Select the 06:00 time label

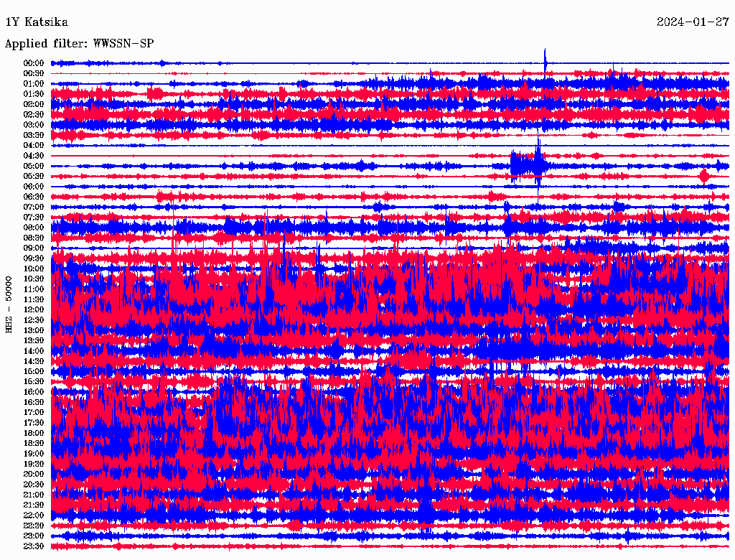(x=34, y=186)
